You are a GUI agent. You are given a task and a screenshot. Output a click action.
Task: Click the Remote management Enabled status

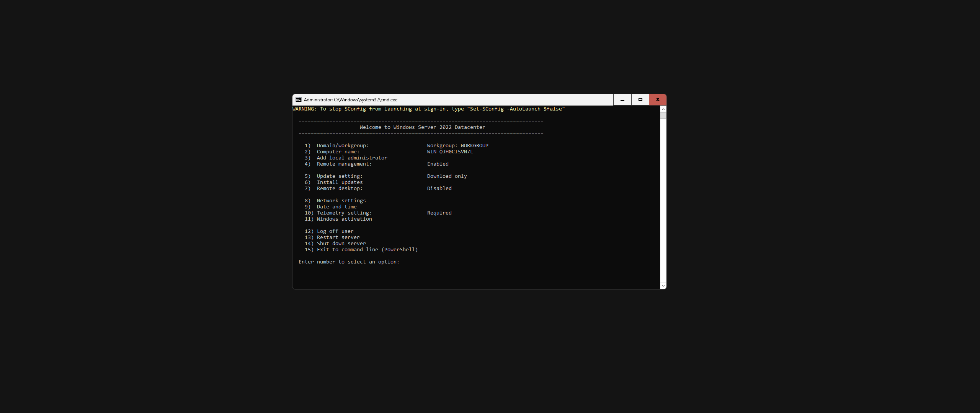[438, 164]
